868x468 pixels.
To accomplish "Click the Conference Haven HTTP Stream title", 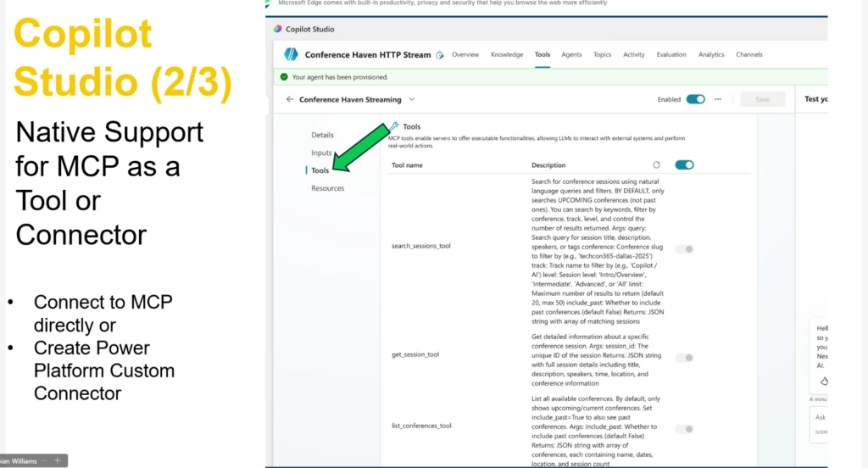I will (368, 55).
